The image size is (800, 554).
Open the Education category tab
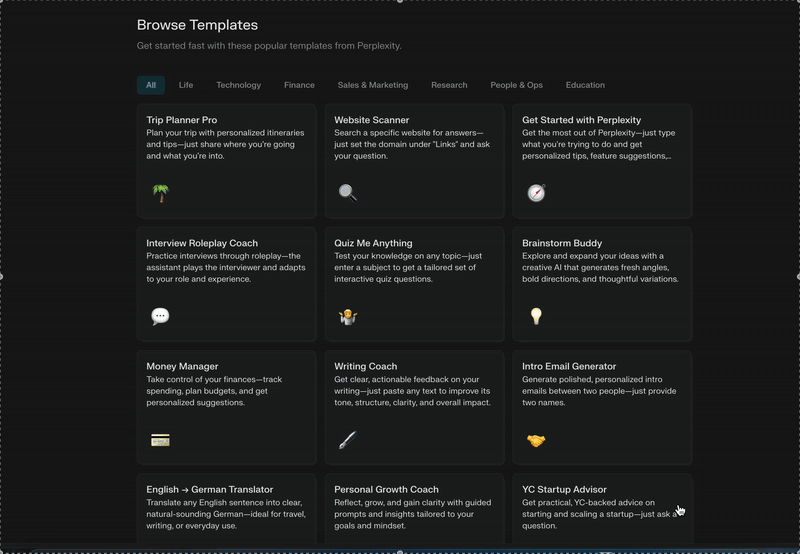pyautogui.click(x=585, y=85)
